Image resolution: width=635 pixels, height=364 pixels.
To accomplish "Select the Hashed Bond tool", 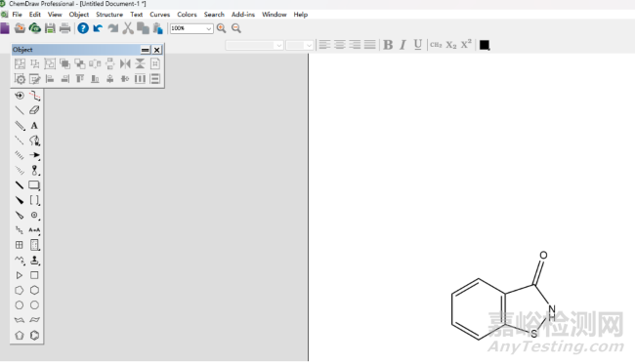I will (x=19, y=155).
